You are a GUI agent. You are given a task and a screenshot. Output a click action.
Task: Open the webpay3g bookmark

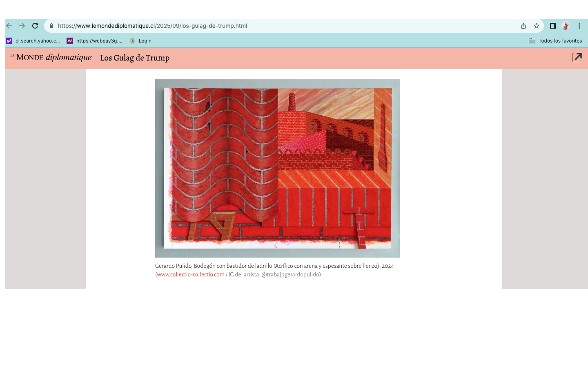(x=95, y=41)
